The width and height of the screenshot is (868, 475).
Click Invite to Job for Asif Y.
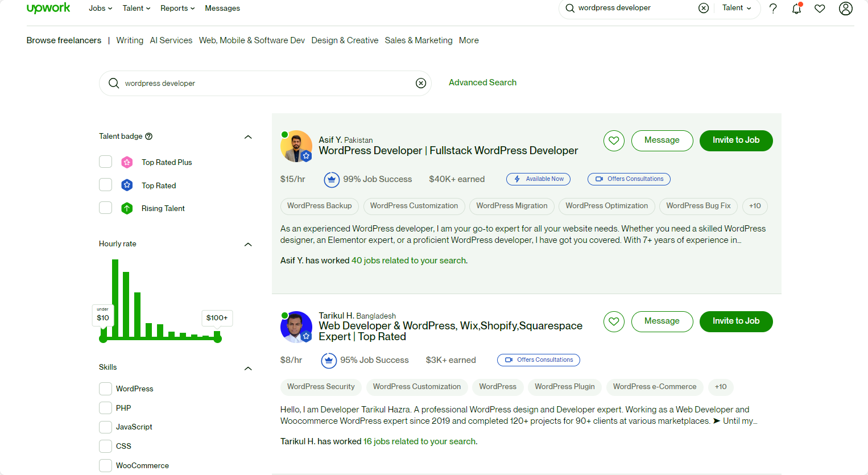click(x=736, y=141)
